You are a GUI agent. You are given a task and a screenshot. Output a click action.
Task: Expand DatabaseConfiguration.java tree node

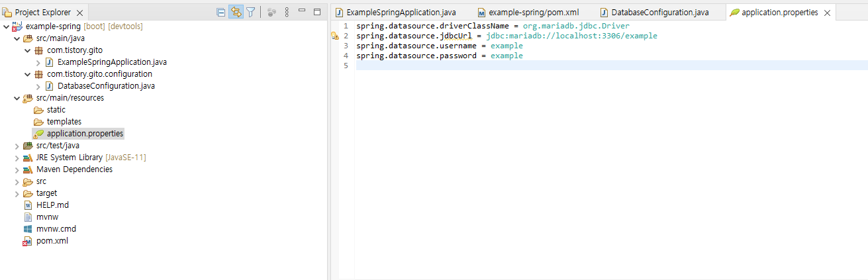point(38,86)
